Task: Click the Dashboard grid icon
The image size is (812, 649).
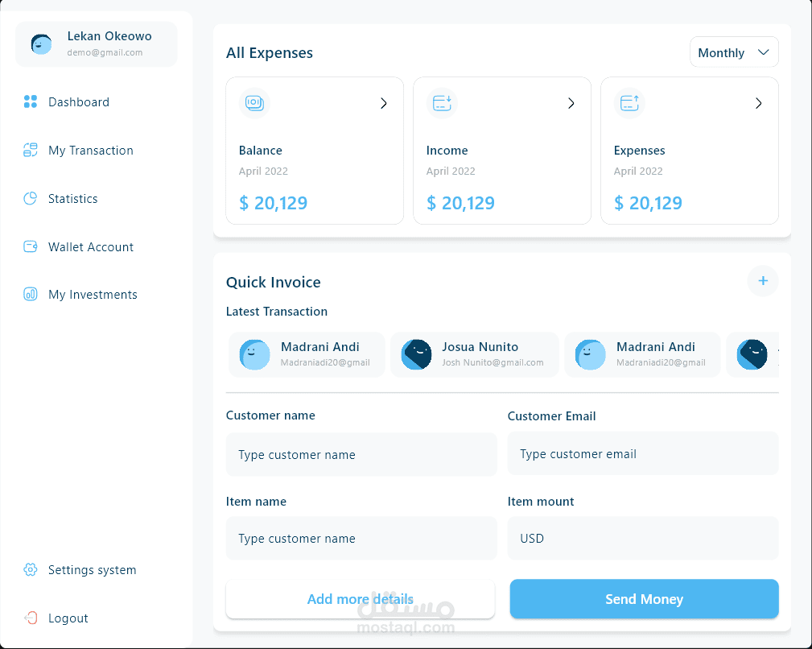Action: pyautogui.click(x=31, y=101)
